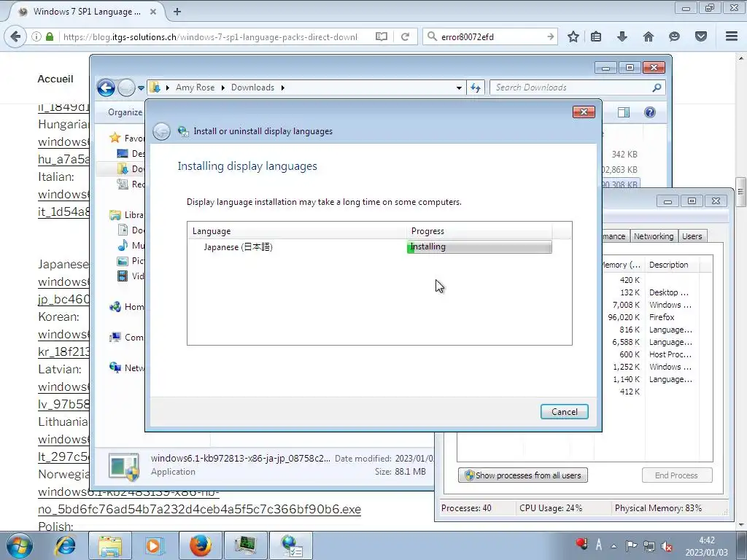This screenshot has width=747, height=560.
Task: Select Videos library in Explorer sidebar
Action: coord(131,276)
